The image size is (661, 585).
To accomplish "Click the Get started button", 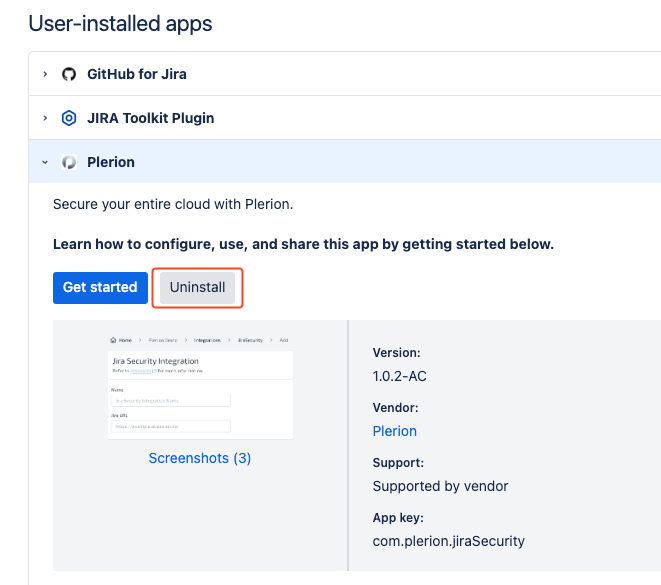I will pos(100,287).
